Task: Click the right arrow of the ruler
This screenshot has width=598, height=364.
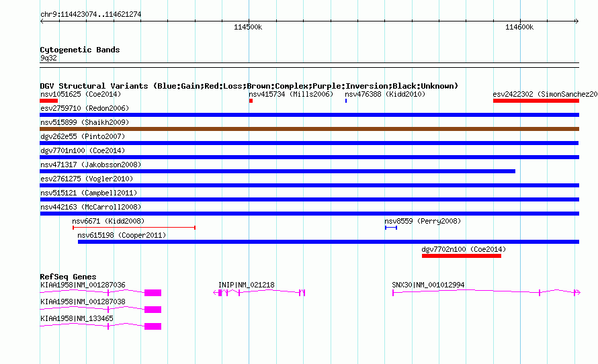Action: tap(576, 21)
